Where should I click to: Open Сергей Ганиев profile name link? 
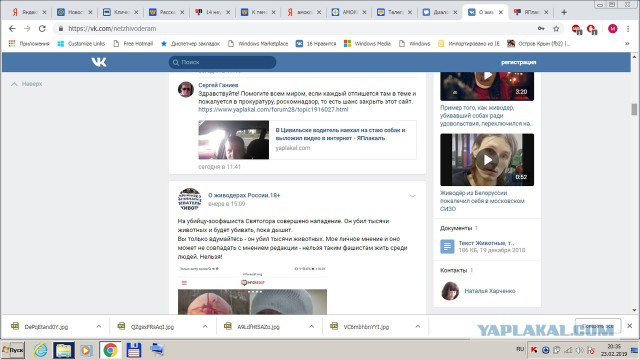(218, 85)
